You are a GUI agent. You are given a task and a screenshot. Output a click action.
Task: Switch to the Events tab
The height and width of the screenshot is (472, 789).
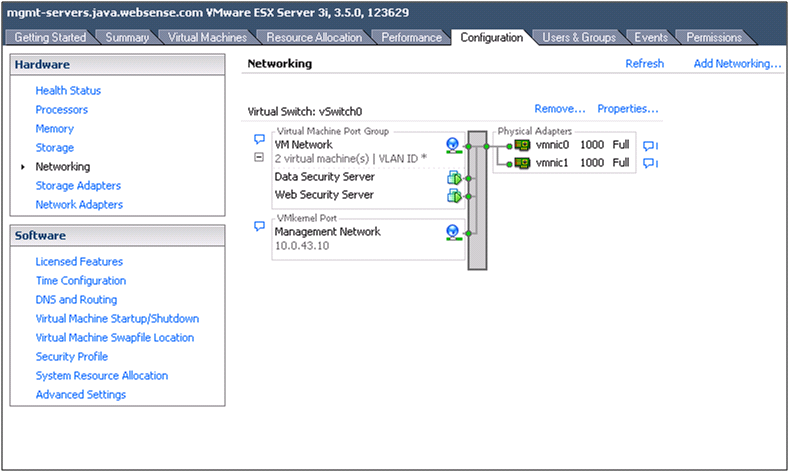pos(651,37)
